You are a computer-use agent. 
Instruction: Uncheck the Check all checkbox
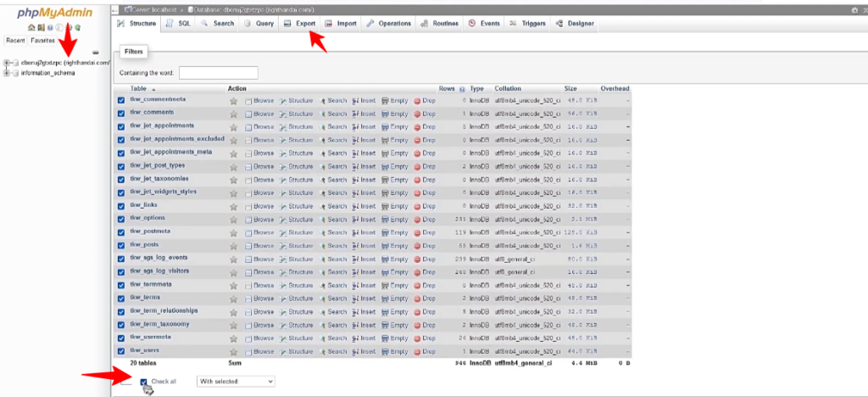[144, 382]
